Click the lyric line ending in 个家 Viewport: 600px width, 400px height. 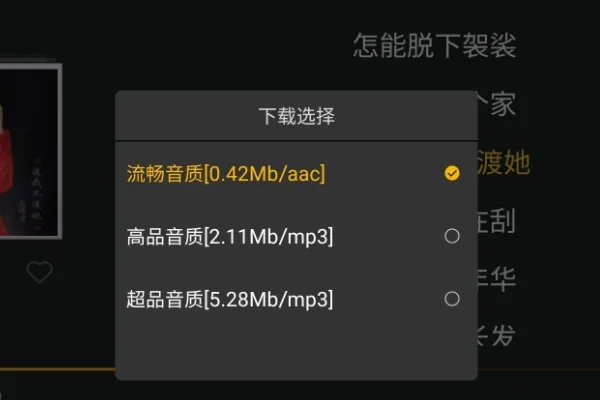click(x=498, y=104)
